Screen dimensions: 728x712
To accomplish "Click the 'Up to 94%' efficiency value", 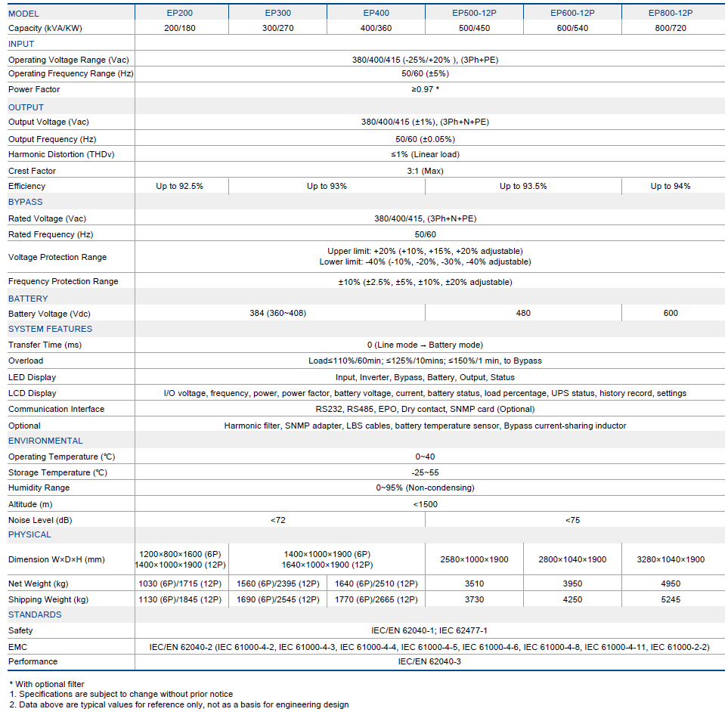I will (x=671, y=186).
